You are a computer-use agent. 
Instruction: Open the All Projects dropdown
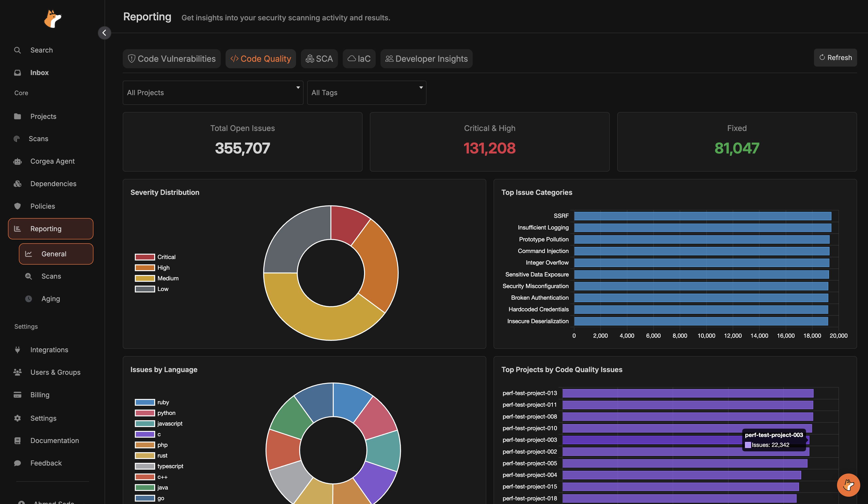coord(213,93)
